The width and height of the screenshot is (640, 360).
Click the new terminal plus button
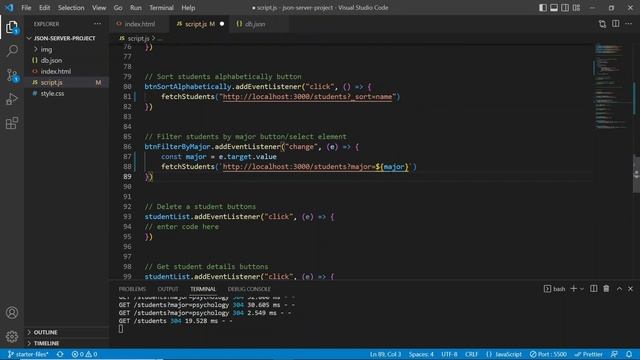pyautogui.click(x=573, y=289)
